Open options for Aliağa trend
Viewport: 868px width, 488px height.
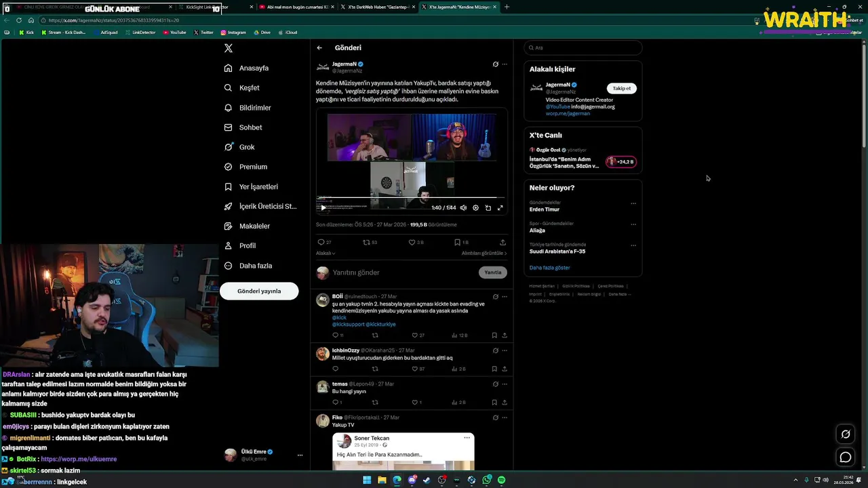(x=633, y=224)
